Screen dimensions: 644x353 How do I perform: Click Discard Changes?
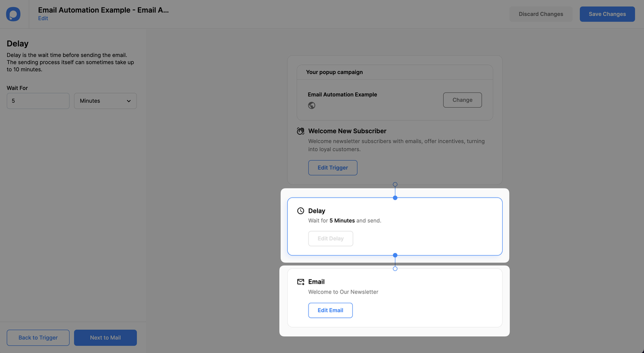[540, 14]
